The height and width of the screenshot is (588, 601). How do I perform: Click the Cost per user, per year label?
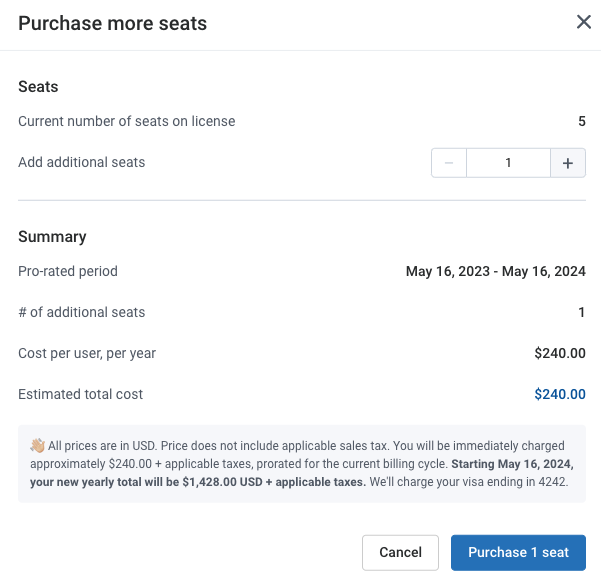coord(87,353)
